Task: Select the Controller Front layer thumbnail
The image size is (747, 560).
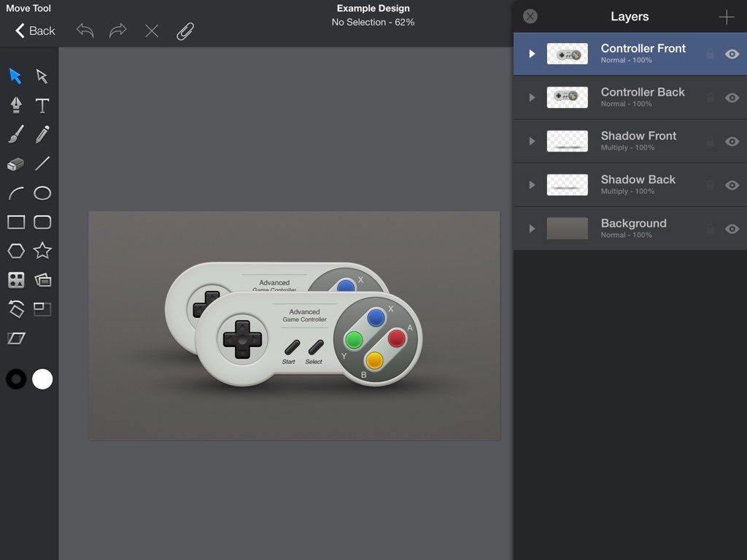Action: [x=567, y=54]
